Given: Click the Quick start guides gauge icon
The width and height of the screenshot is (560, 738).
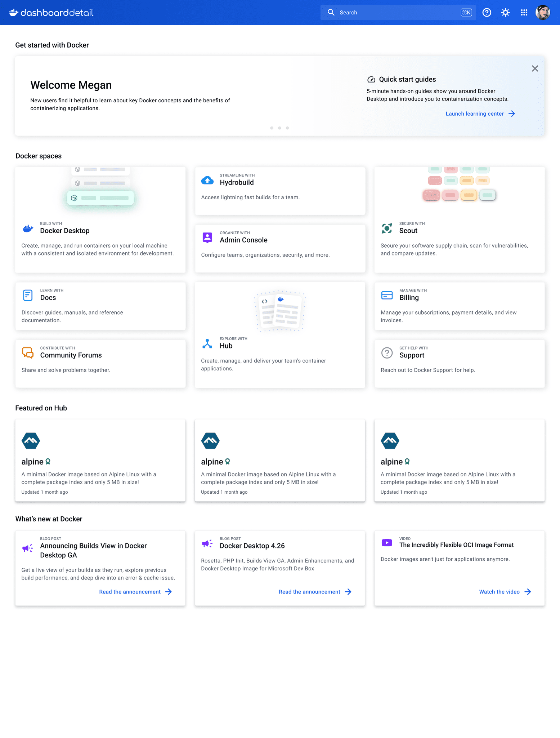Looking at the screenshot, I should pos(371,80).
